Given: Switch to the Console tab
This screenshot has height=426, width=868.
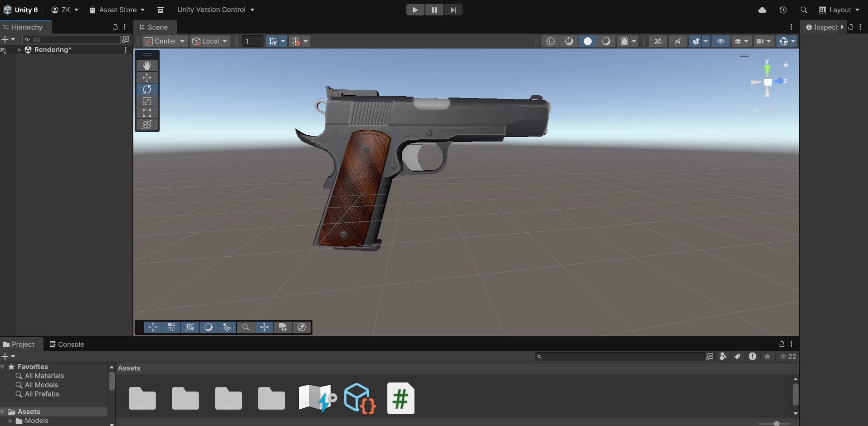Looking at the screenshot, I should tap(67, 344).
